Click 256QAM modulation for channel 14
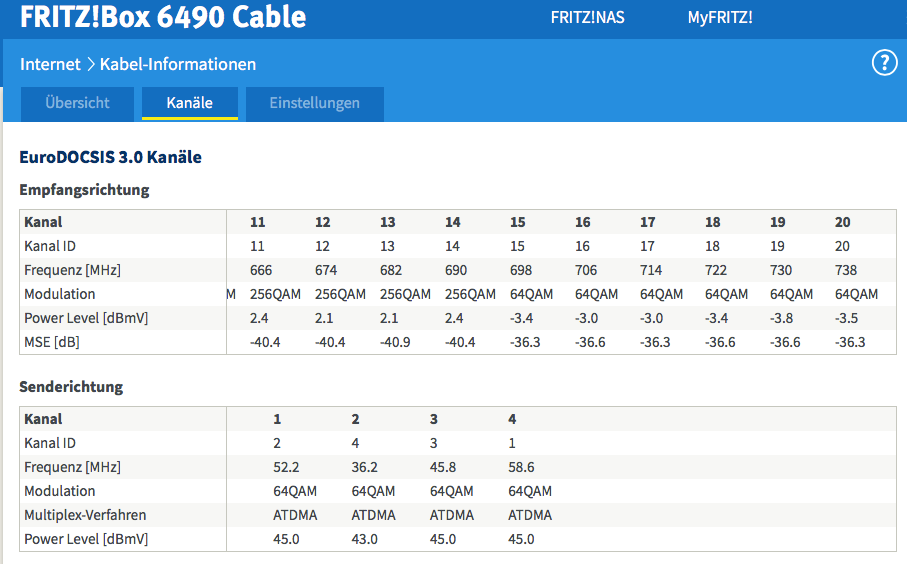 [470, 294]
